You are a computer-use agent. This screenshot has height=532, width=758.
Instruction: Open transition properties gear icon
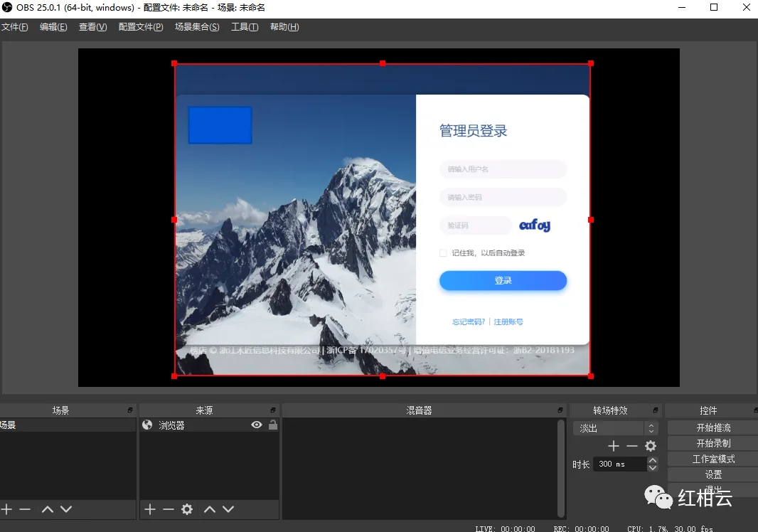pyautogui.click(x=651, y=445)
